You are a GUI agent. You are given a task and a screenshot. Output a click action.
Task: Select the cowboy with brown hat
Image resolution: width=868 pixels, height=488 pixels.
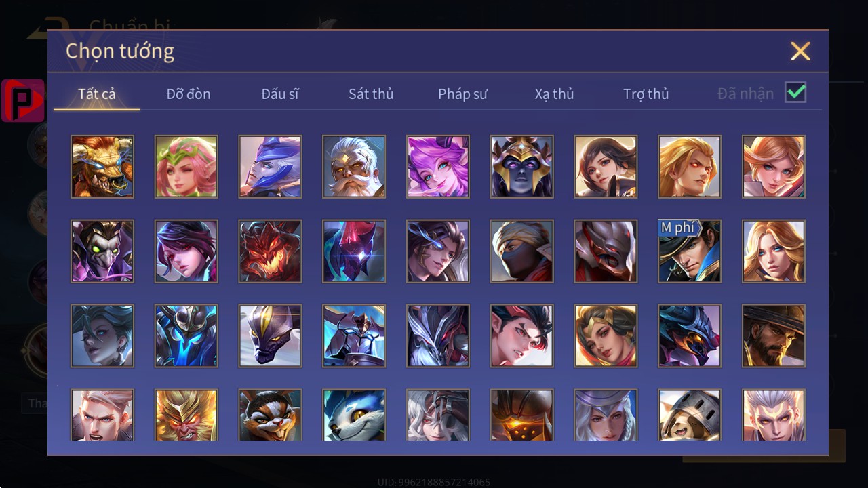pos(774,336)
